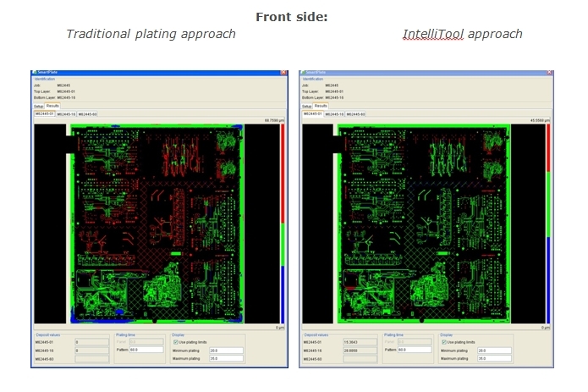588x392 pixels.
Task: Click the 68.7590 µm scale value
Action: [274, 120]
